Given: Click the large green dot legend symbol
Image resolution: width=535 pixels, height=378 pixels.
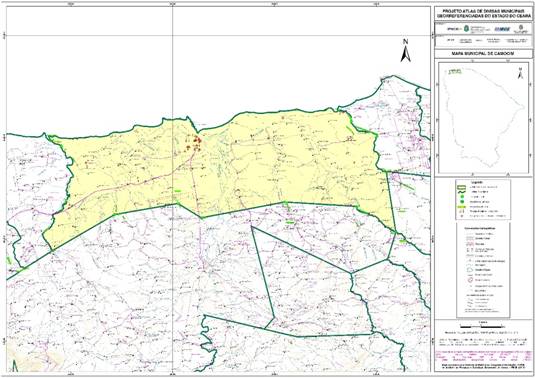Looking at the screenshot, I should click(462, 202).
